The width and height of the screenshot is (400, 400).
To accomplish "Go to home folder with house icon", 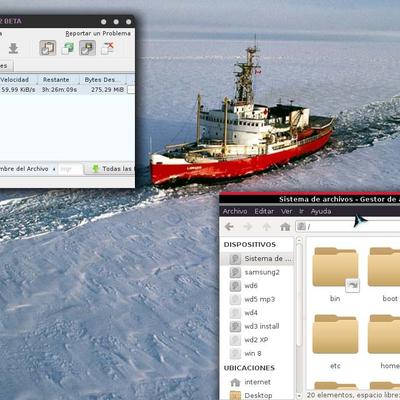I will click(x=285, y=227).
